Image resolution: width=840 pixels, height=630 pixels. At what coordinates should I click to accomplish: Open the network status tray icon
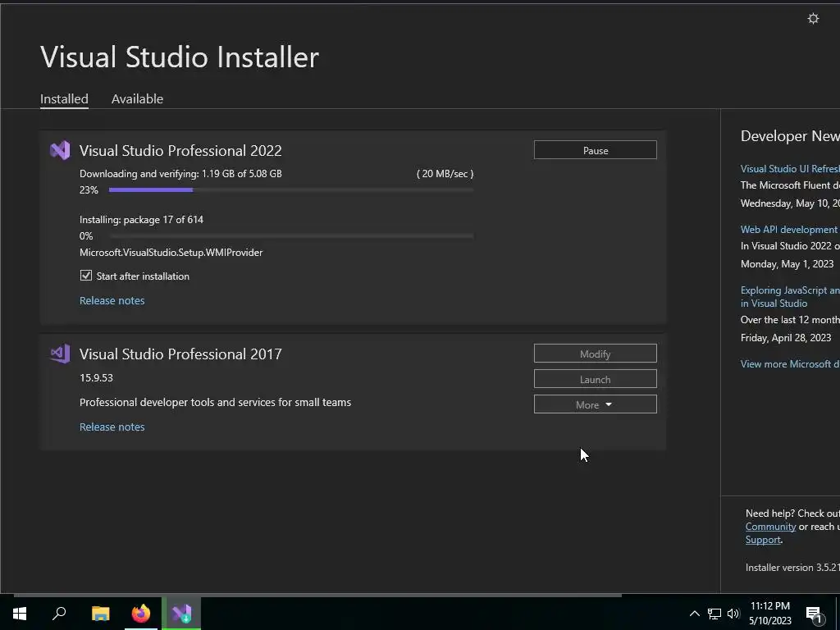click(x=714, y=614)
